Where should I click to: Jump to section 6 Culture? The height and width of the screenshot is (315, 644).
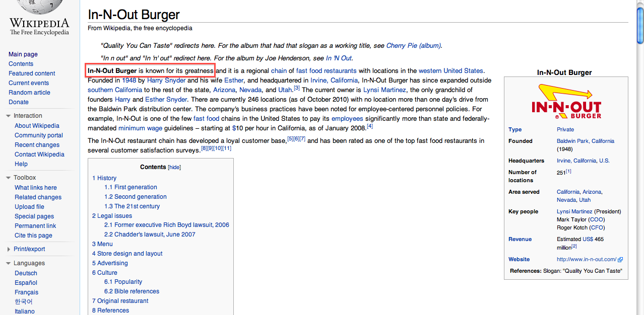105,273
